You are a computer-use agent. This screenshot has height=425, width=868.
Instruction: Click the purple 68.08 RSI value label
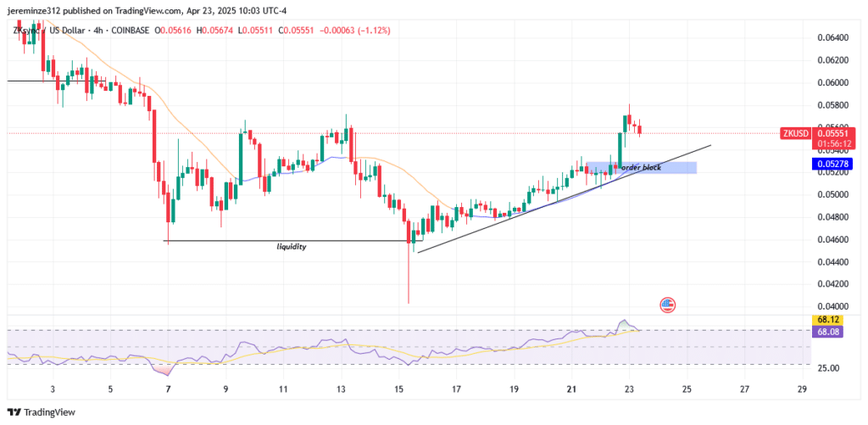pos(827,332)
